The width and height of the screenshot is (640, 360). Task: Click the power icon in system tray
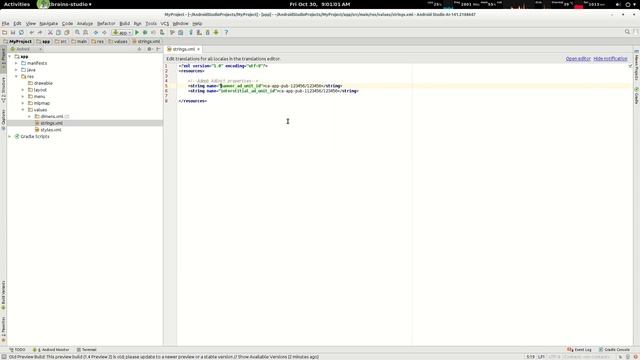coord(628,4)
